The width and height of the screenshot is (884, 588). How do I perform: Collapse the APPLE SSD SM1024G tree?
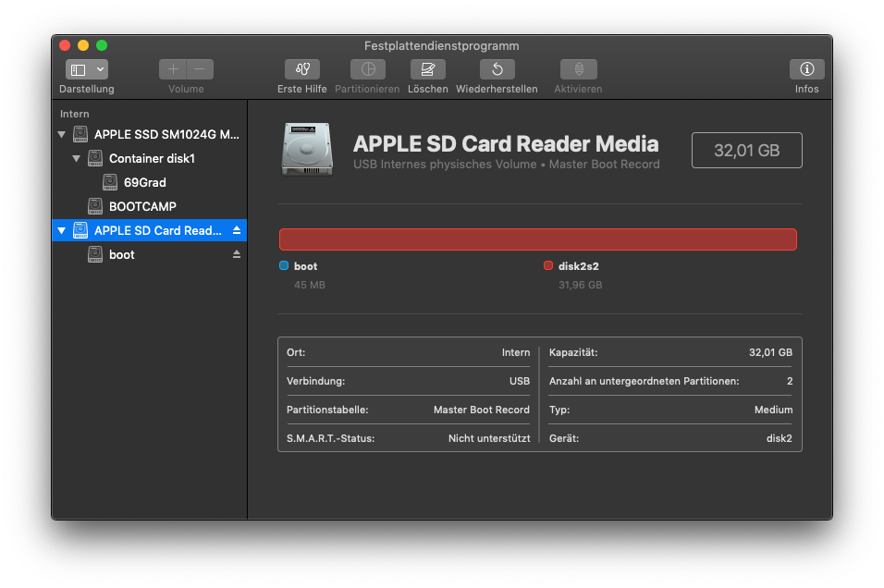tap(61, 135)
